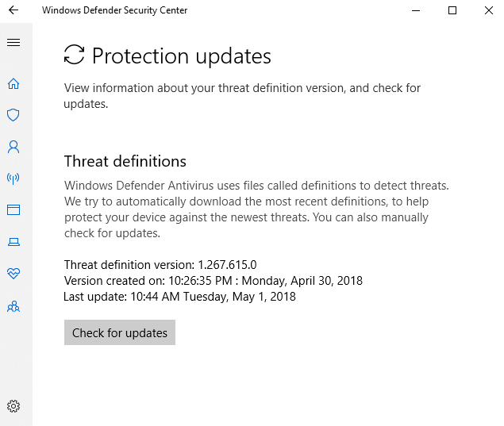Screen dimensions: 504x426
Task: Open App & browser control icon
Action: coord(13,210)
